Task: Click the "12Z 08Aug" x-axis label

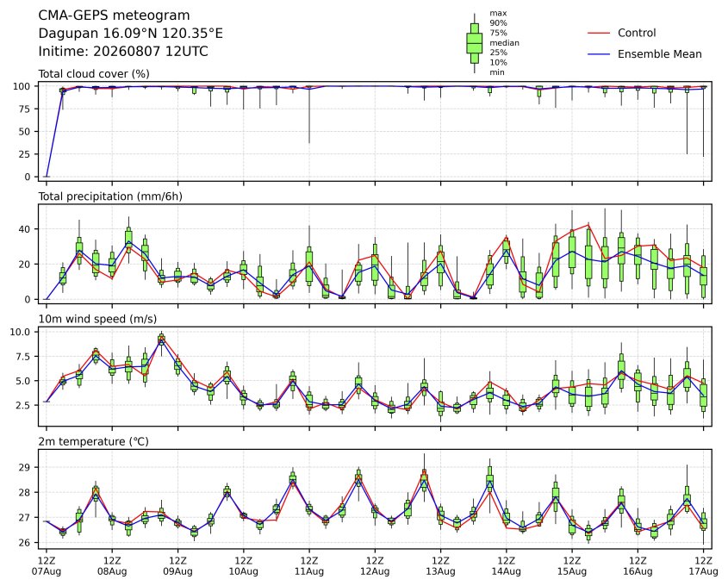Action: coord(112,566)
